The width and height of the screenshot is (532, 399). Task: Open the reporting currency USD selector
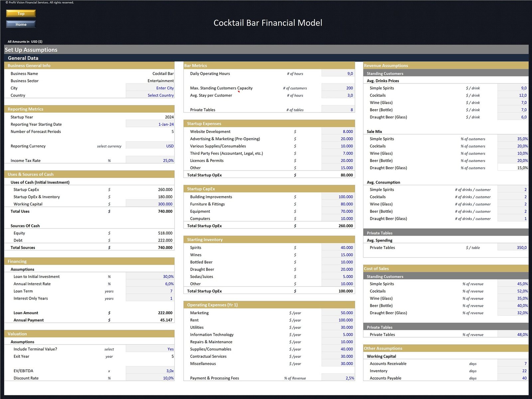click(150, 146)
